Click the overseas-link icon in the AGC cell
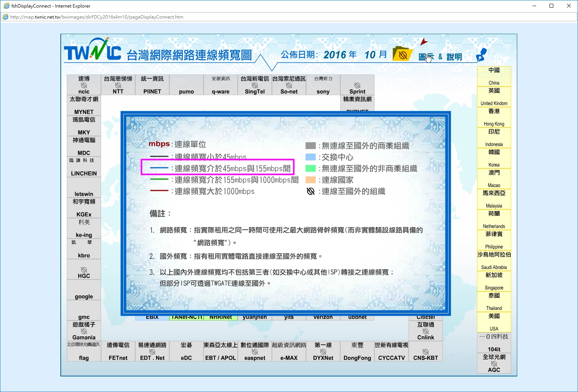578x392 pixels. (494, 364)
